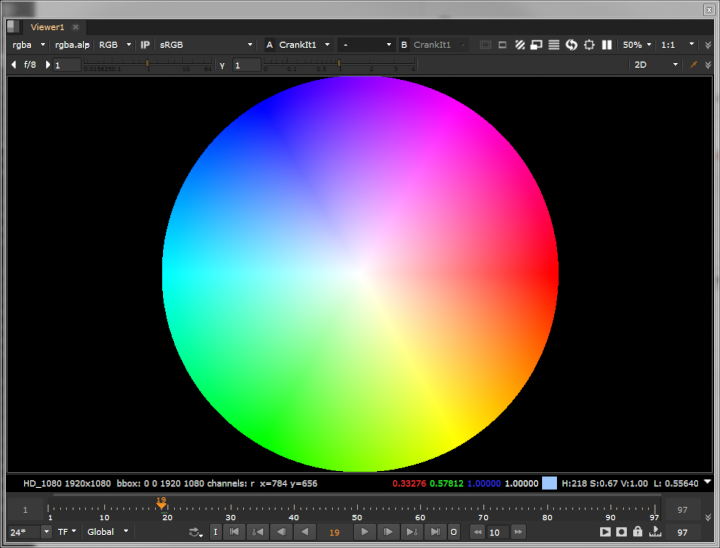Click the lock frame range padlock icon
Image resolution: width=720 pixels, height=548 pixels.
(x=640, y=532)
